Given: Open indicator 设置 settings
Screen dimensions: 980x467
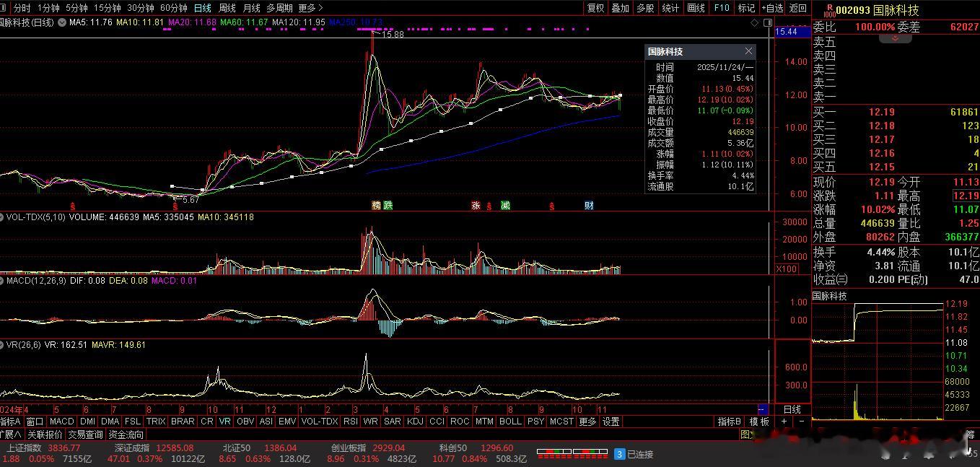Looking at the screenshot, I should coord(611,422).
